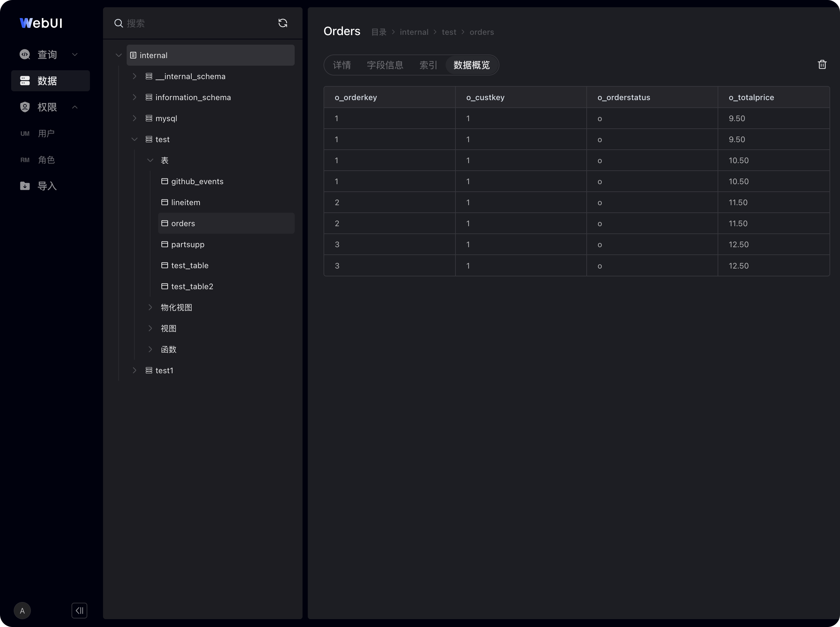Expand the test1 database

point(134,370)
